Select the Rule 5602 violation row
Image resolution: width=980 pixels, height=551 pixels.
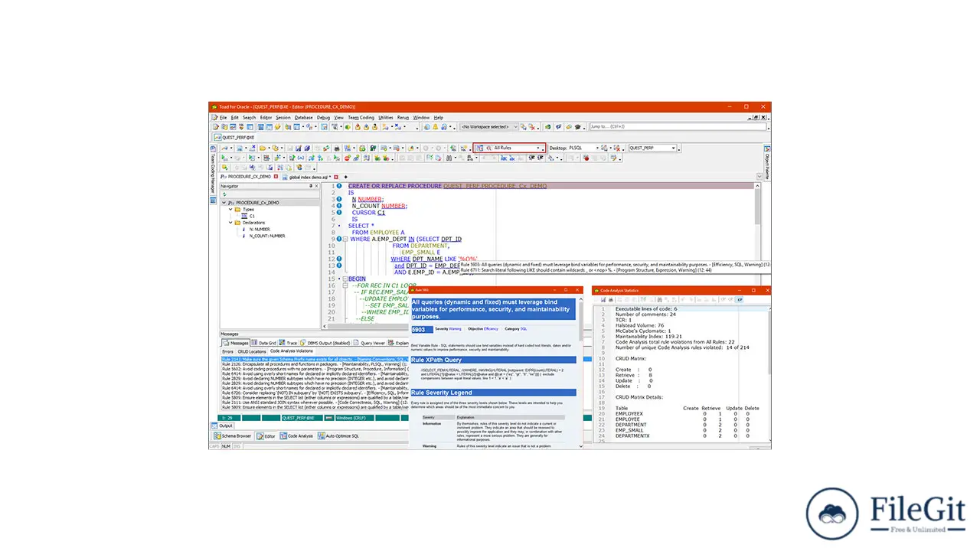coord(314,368)
